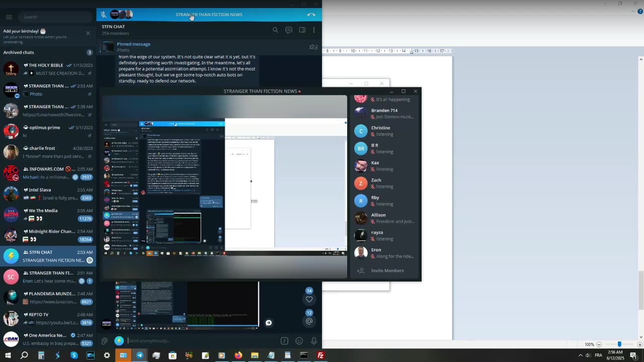
Task: Select participant Branden 714
Action: [385, 113]
